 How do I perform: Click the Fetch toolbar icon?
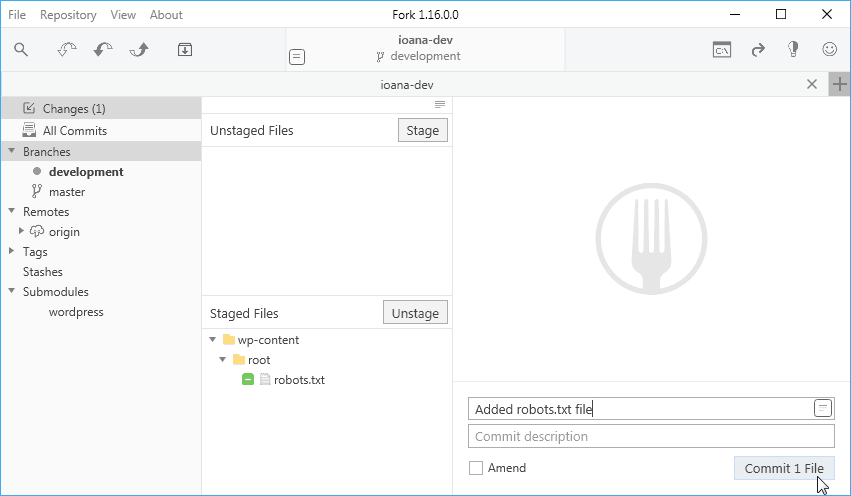pos(67,50)
